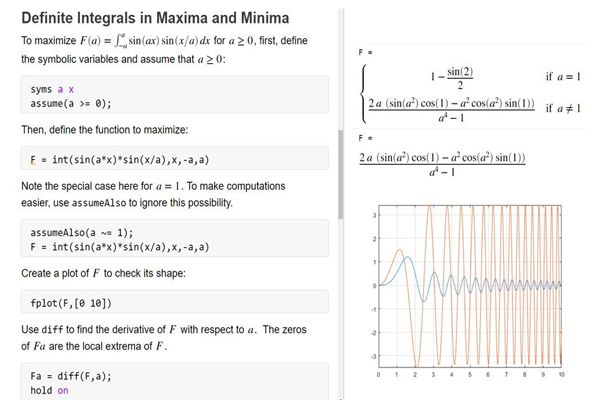
Task: Click the inline 'diff' word in the paragraph
Action: [52, 330]
